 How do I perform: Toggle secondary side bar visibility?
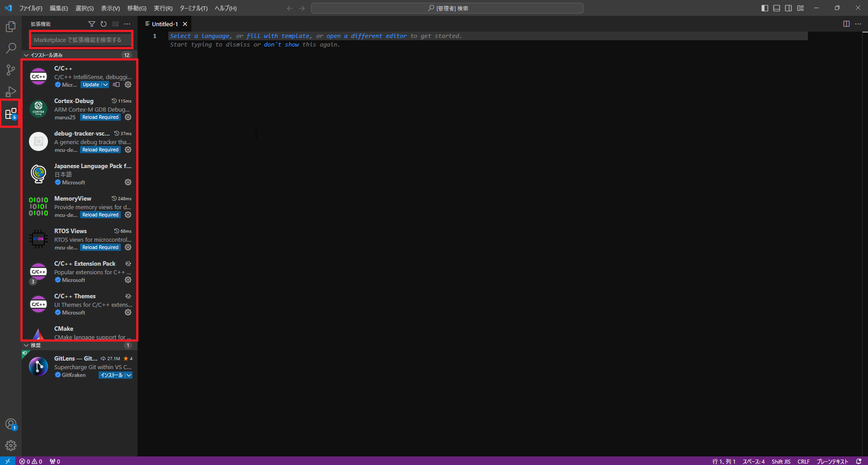point(788,8)
